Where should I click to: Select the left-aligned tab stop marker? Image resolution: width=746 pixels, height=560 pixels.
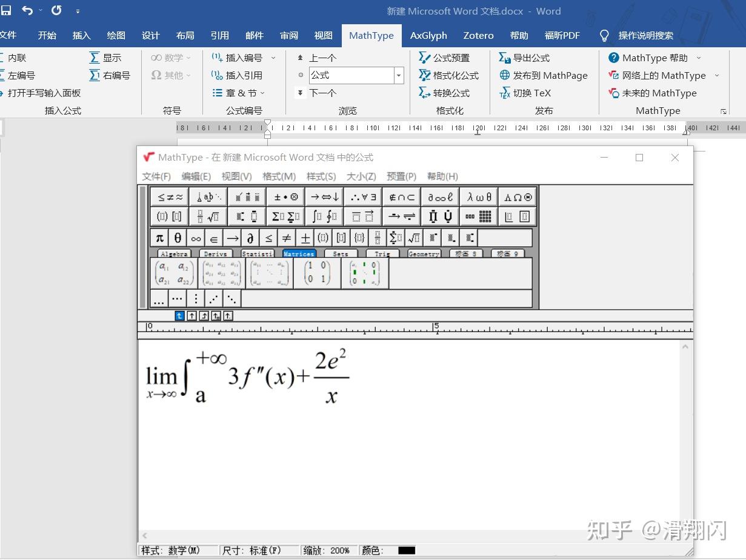tap(179, 316)
